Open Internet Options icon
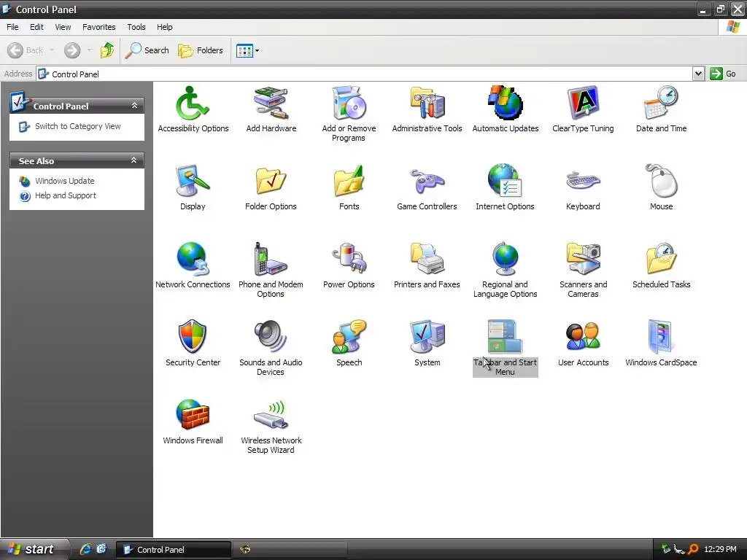Screen dimensions: 747x560 coord(505,181)
